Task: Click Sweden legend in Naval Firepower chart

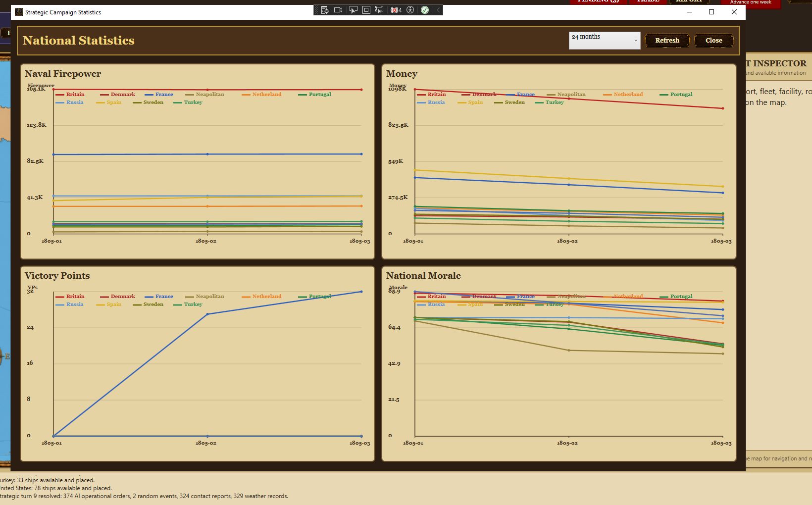Action: click(x=148, y=102)
